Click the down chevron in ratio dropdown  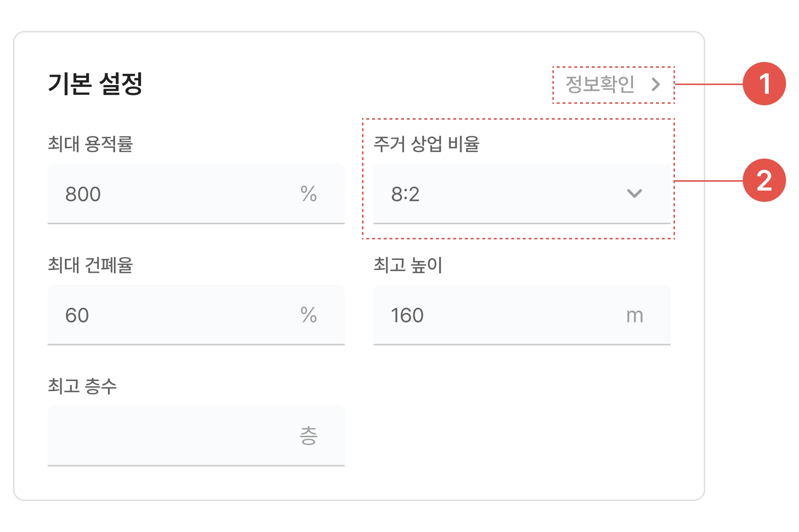634,193
